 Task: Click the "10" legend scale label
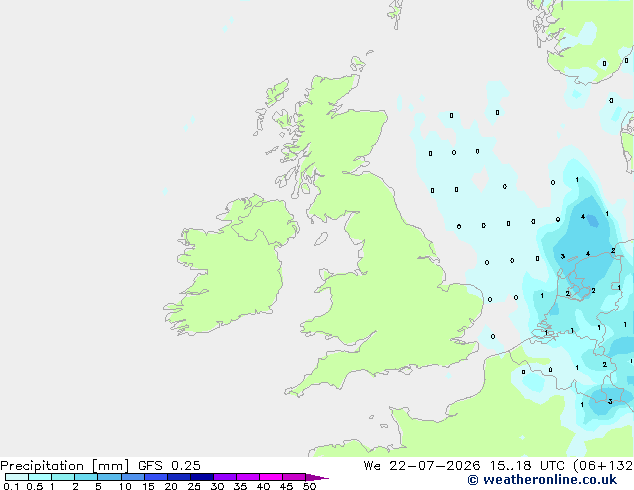[x=125, y=486]
